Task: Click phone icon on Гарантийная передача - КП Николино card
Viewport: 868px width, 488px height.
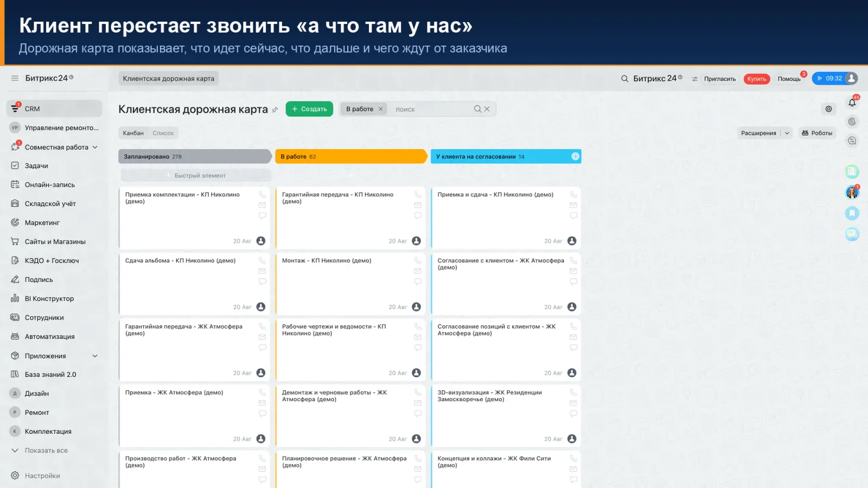Action: (x=418, y=195)
